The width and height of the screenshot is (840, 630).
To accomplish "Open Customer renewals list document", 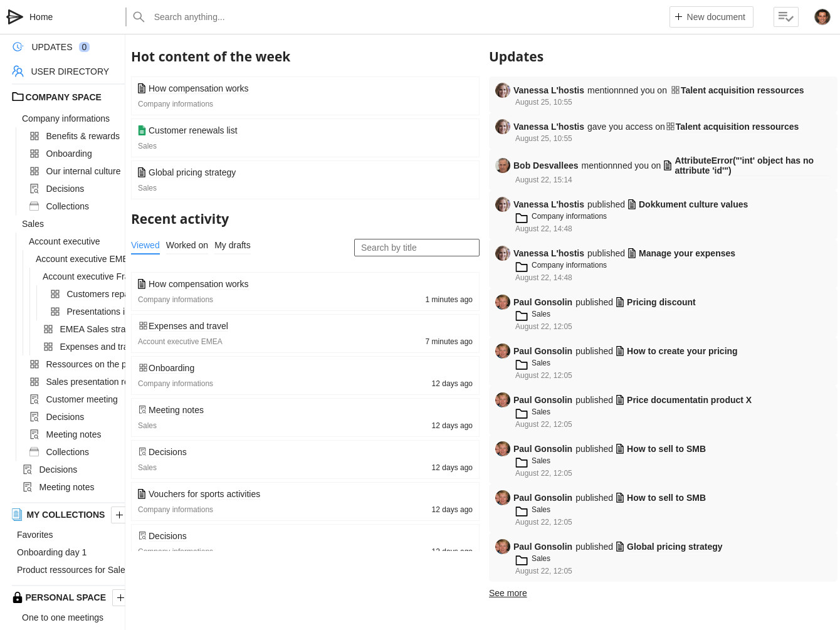I will [193, 130].
